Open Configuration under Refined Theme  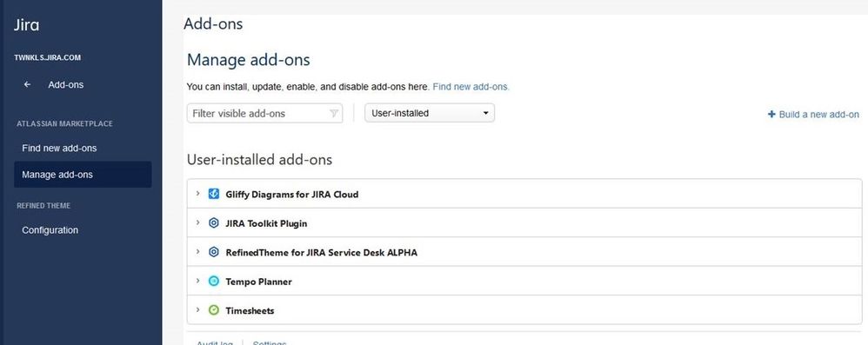[x=50, y=230]
